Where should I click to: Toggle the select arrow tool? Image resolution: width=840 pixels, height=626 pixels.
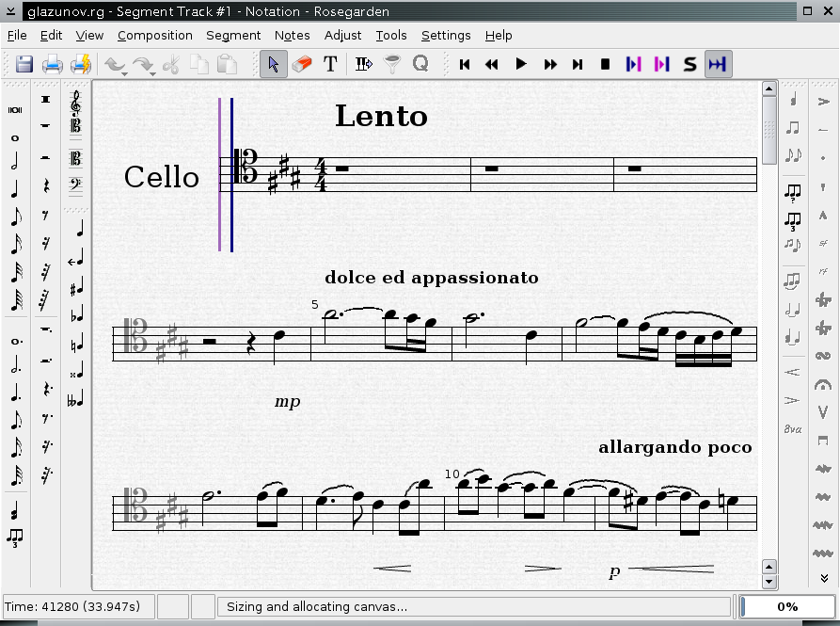(273, 64)
